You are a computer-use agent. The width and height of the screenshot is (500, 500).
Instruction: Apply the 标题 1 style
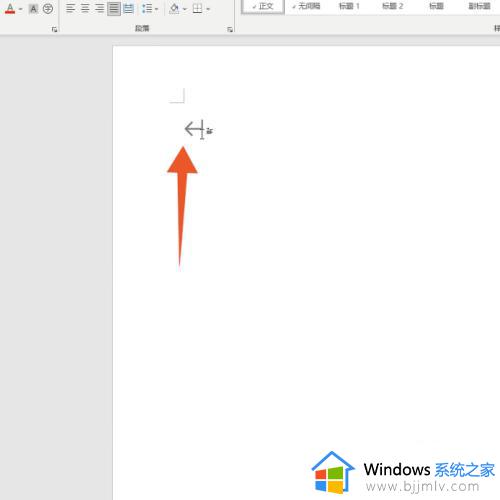(349, 6)
